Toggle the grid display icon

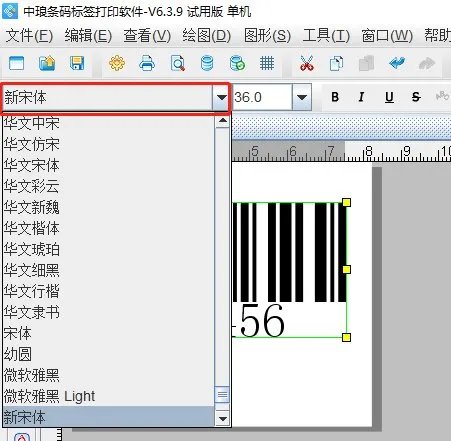click(x=267, y=63)
